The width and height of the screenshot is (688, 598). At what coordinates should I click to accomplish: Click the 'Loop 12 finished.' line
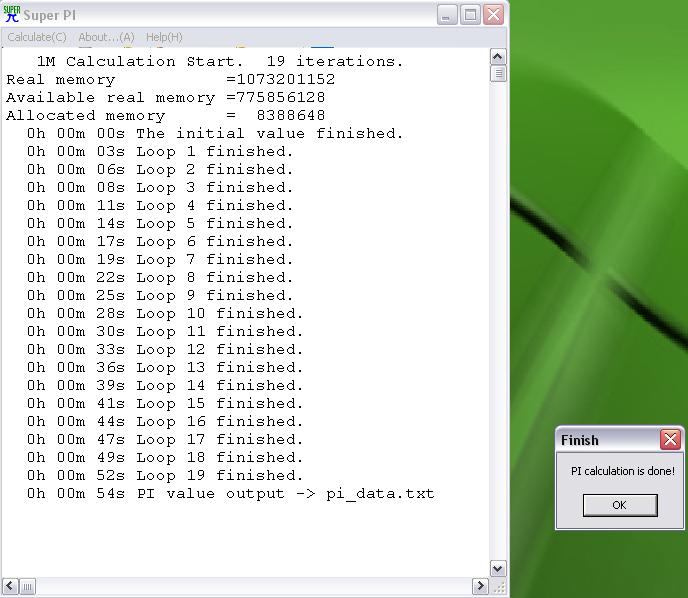click(165, 349)
